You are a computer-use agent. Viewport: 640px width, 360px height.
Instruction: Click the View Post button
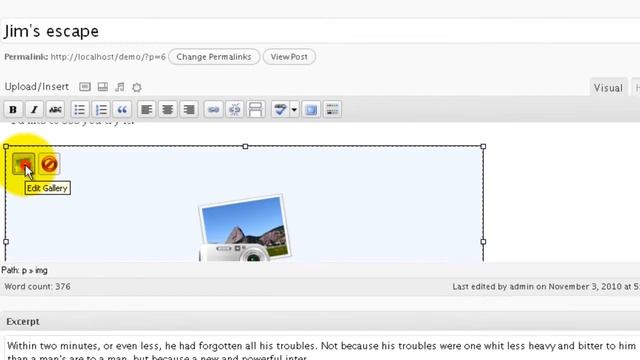click(x=289, y=57)
